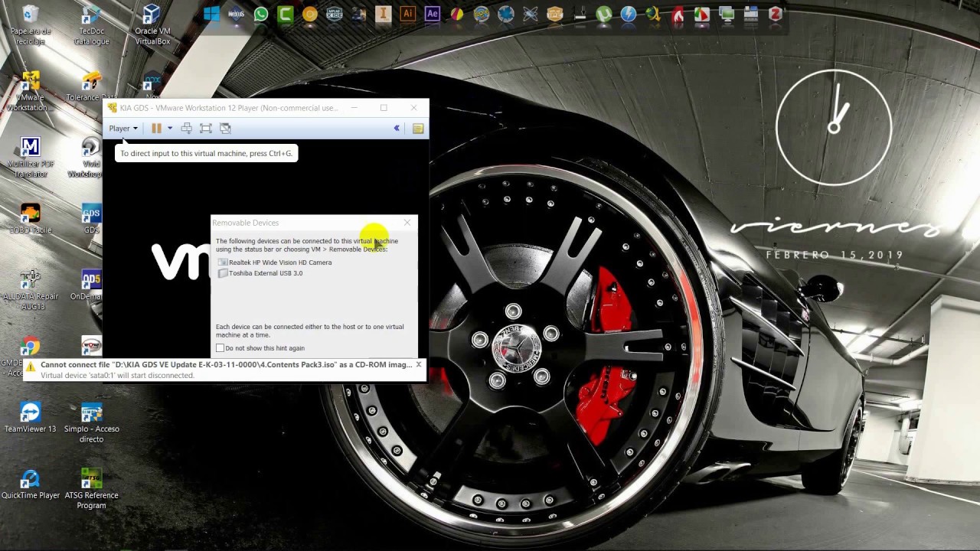Select Toshiba External USB 3.0 entry

[x=260, y=273]
